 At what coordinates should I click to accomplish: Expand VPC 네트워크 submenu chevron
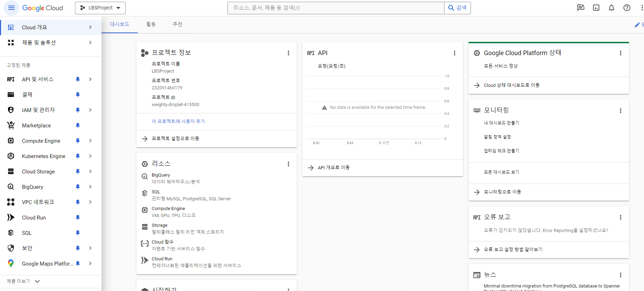tap(90, 202)
